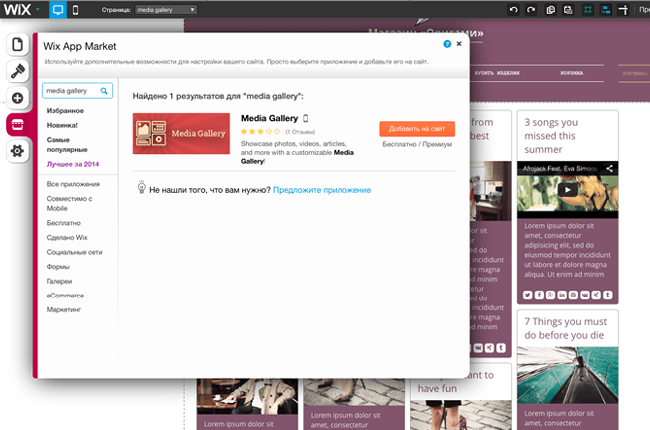Click the Добавить на сайт button
Viewport: 650px width, 430px height.
[x=417, y=129]
